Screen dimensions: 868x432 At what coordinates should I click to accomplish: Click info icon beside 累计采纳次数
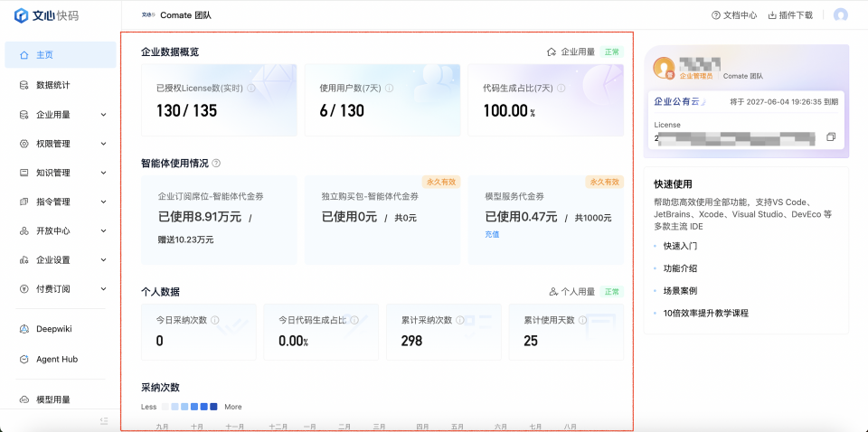[460, 320]
